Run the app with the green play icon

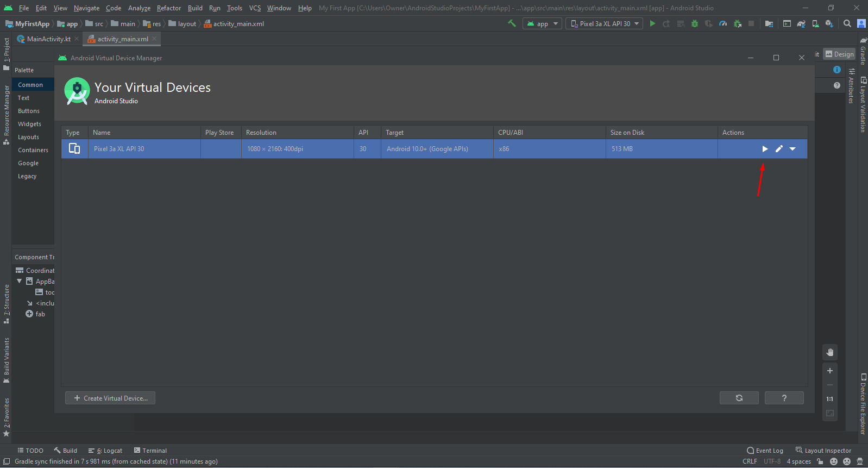tap(652, 24)
